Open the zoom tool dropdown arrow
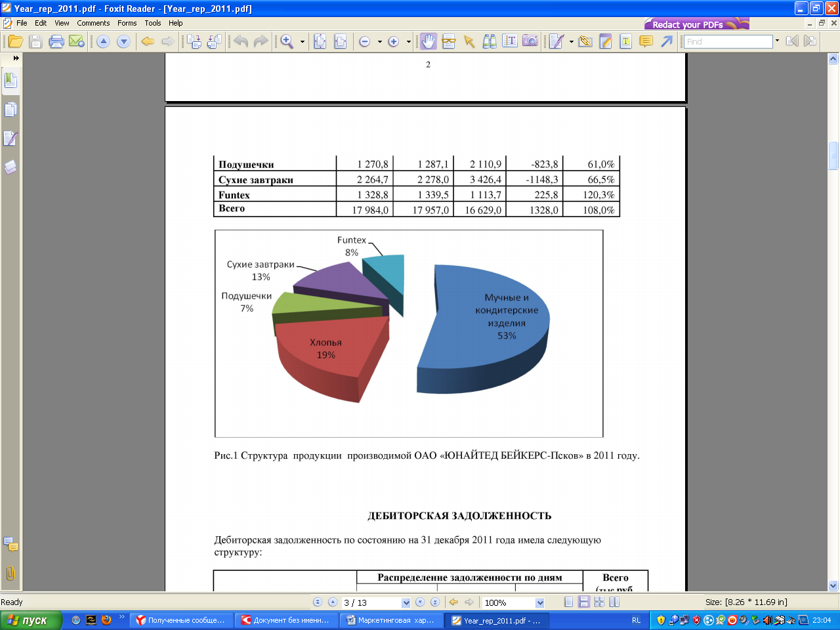 click(x=303, y=41)
